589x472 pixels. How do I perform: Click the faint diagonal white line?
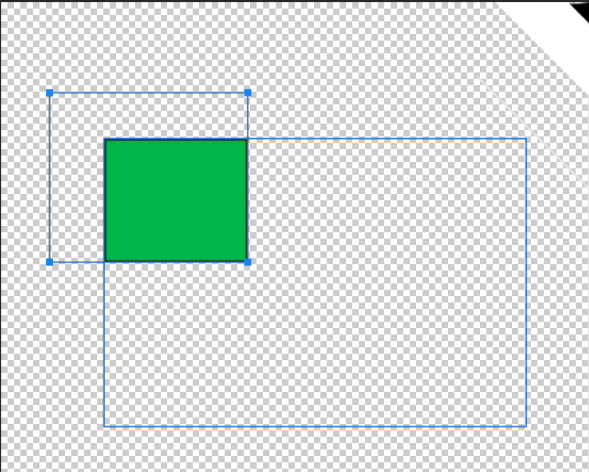click(x=530, y=128)
